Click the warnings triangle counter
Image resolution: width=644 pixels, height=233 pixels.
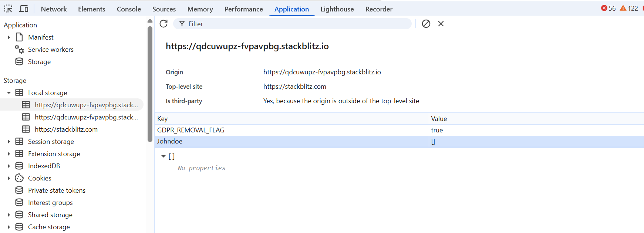(x=629, y=8)
